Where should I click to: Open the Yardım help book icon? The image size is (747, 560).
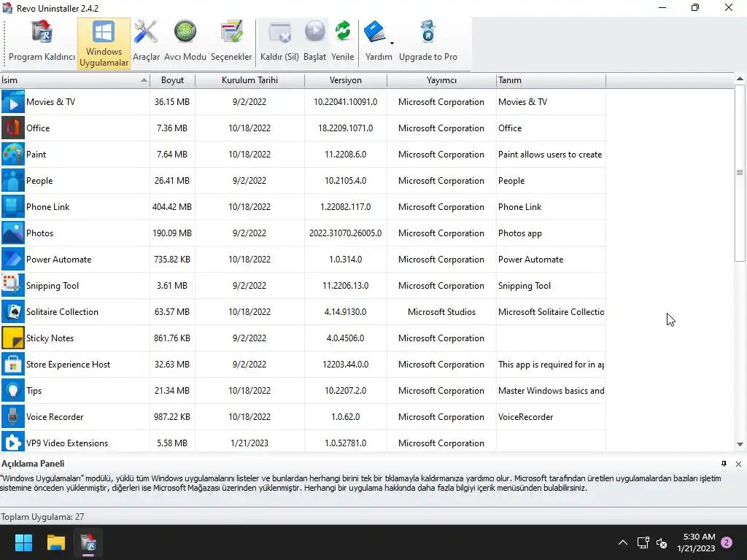(x=376, y=32)
